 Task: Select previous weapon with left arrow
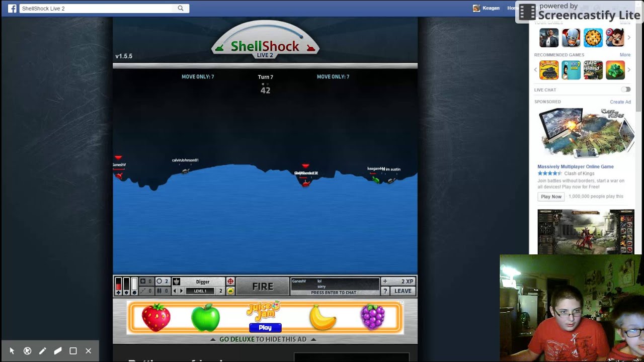tap(175, 291)
